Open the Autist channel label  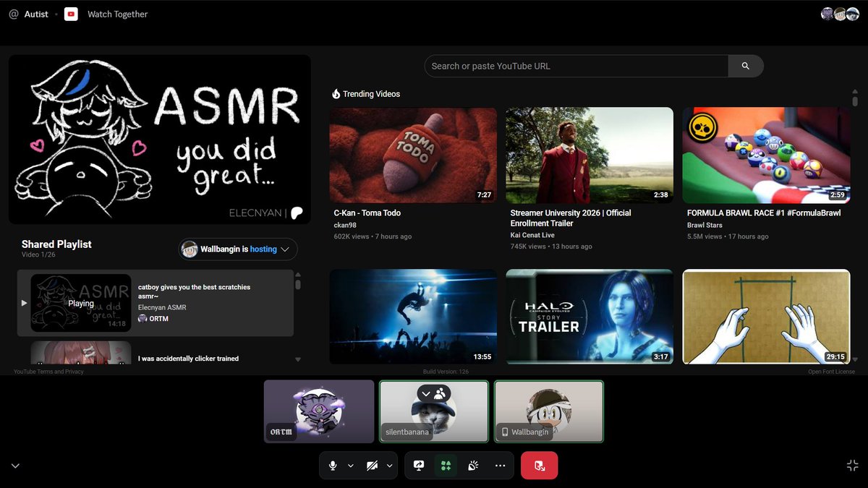(x=37, y=14)
